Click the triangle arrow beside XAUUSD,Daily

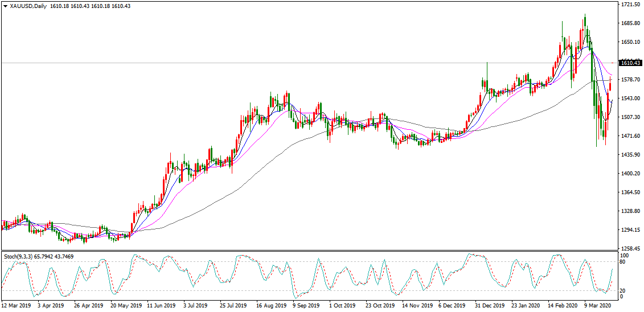click(5, 6)
